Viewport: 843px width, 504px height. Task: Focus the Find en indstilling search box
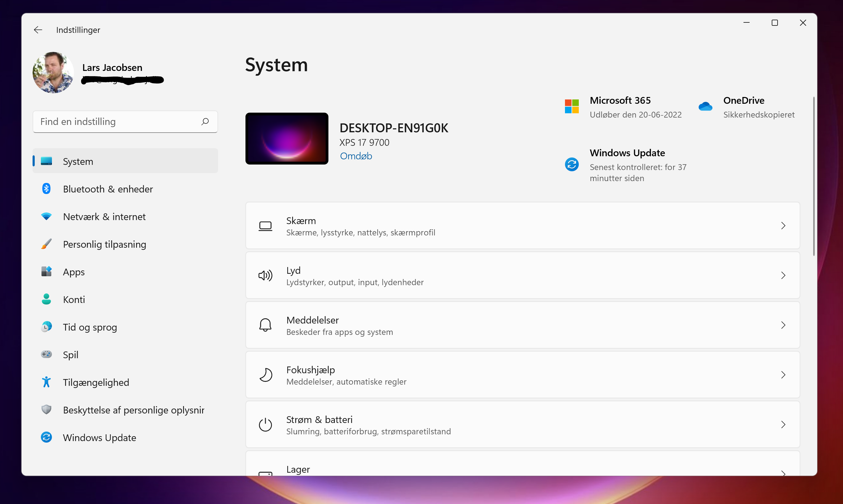(116, 122)
